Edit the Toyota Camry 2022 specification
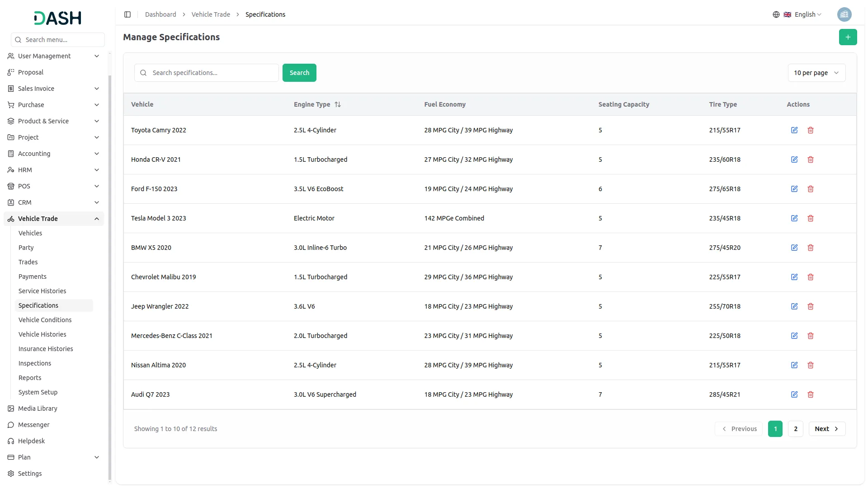The image size is (868, 488). pos(794,130)
